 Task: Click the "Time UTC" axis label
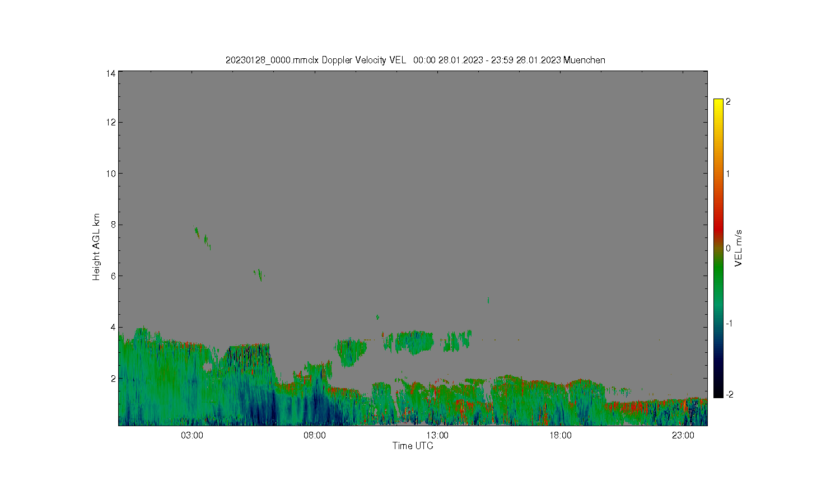coord(413,446)
